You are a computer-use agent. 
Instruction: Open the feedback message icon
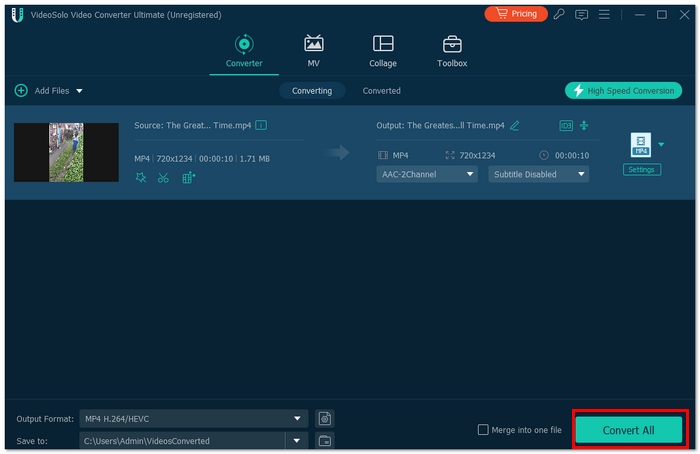click(582, 15)
